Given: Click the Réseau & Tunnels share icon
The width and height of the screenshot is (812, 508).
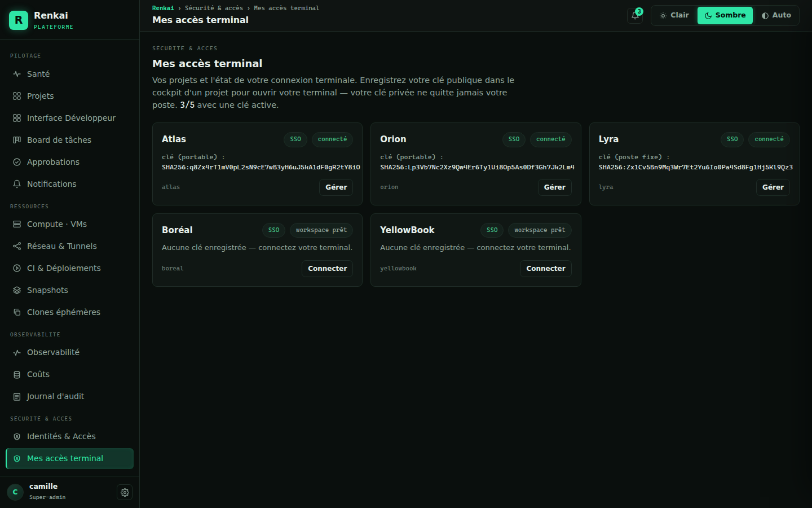Looking at the screenshot, I should point(17,246).
